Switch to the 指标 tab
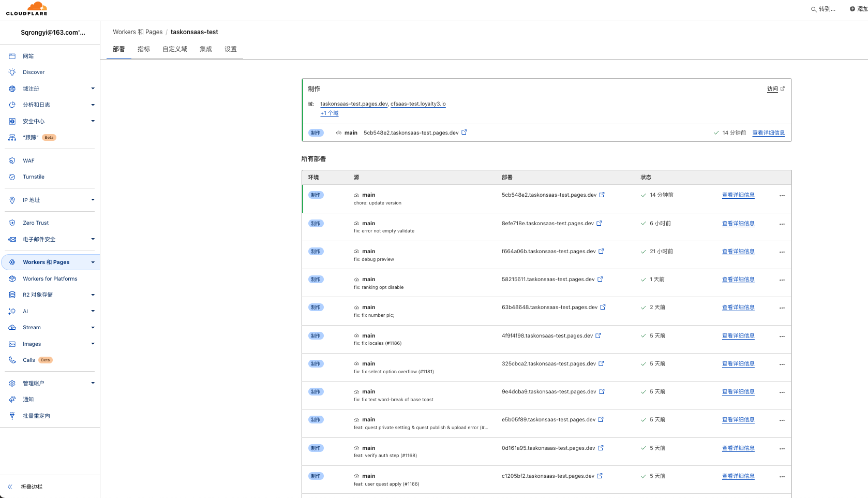 pyautogui.click(x=144, y=49)
